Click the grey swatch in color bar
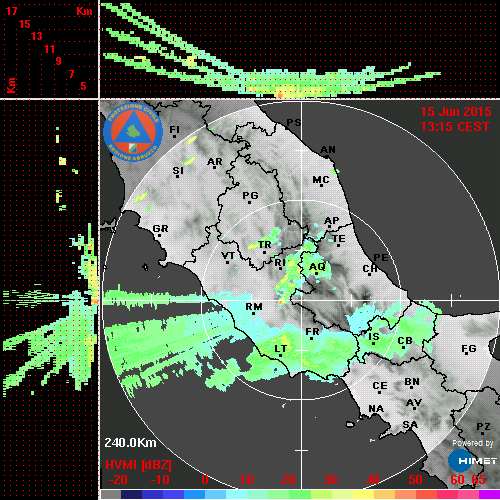The height and width of the screenshot is (500, 500). click(110, 494)
